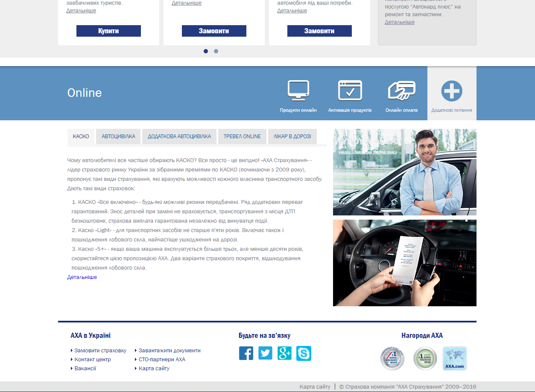535x392 pixels.
Task: Click the АХА в Україні heading
Action: click(91, 336)
